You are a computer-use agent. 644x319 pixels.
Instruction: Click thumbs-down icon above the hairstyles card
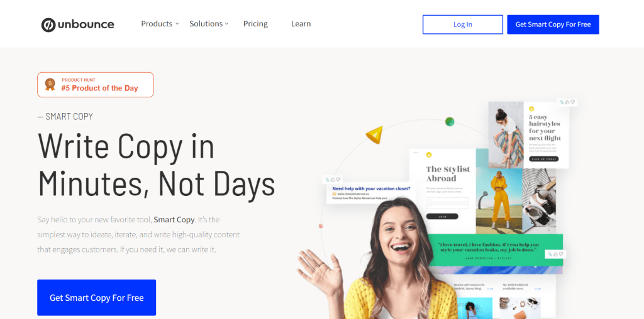click(572, 102)
